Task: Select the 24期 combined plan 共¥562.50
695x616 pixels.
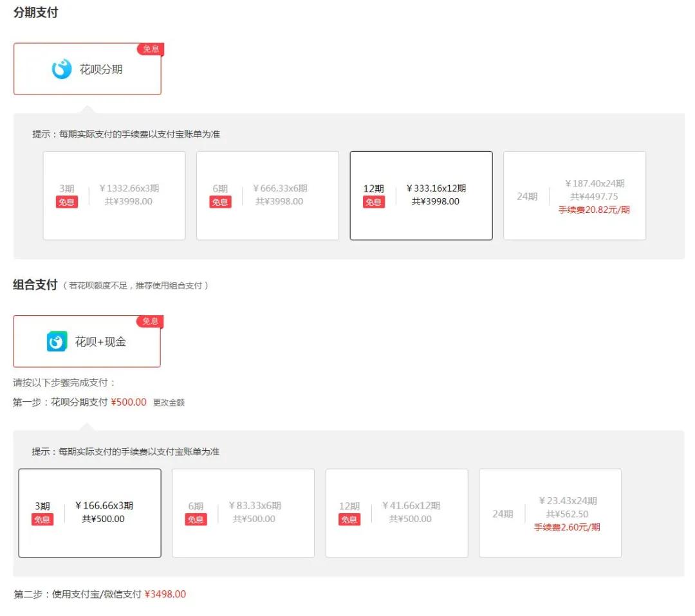Action: click(x=550, y=512)
